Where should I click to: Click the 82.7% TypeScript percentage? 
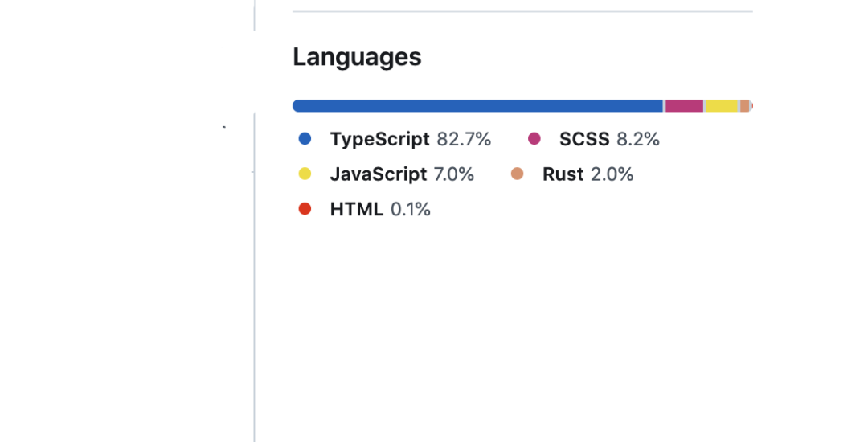pyautogui.click(x=464, y=139)
